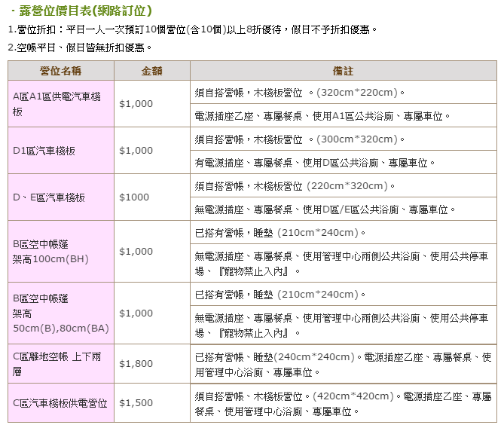This screenshot has height=428, width=504.
Task: Click the 備註 column header
Action: point(343,70)
